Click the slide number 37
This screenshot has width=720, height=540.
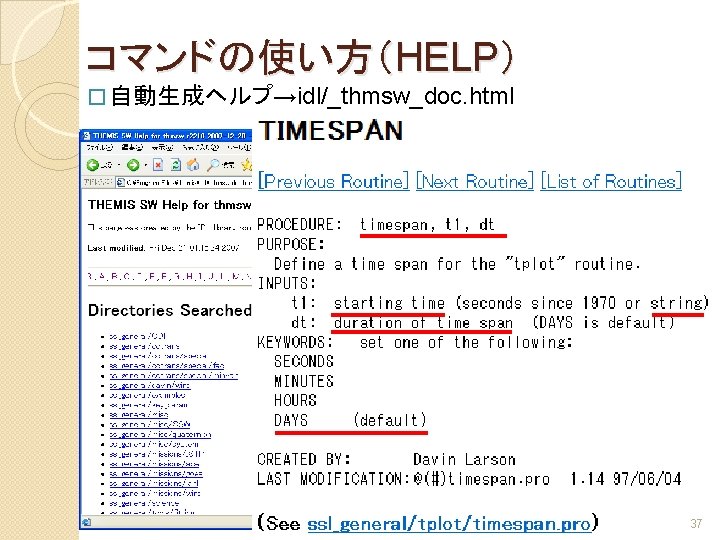tap(696, 523)
